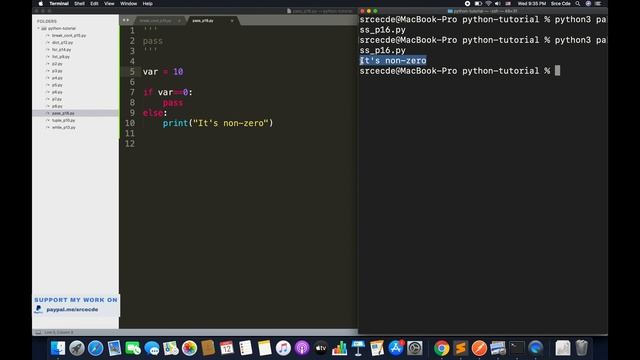Open Maps icon in dock

click(x=171, y=348)
